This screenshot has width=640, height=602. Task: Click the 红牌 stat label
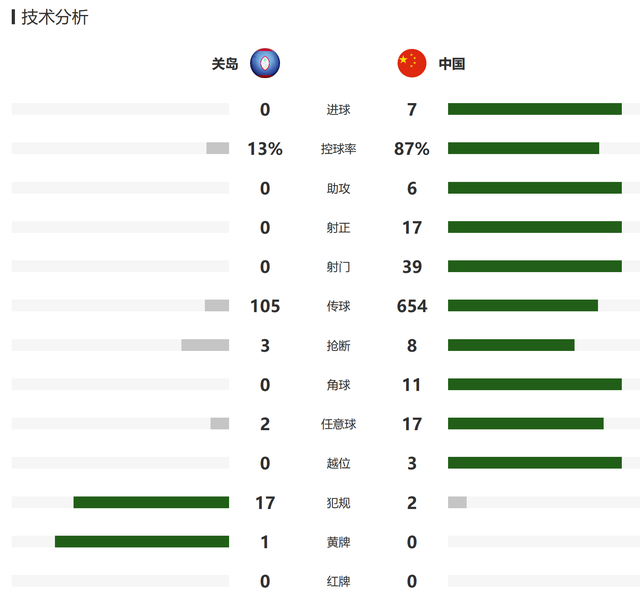338,581
